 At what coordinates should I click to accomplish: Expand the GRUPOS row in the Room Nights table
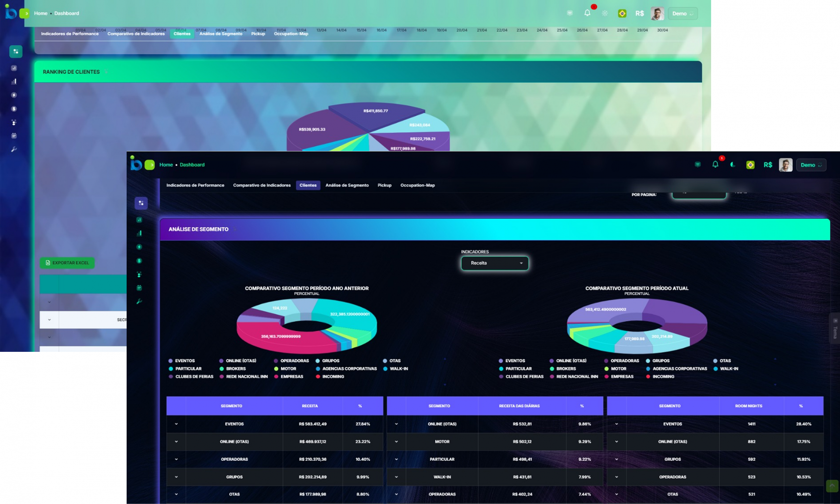coord(617,459)
